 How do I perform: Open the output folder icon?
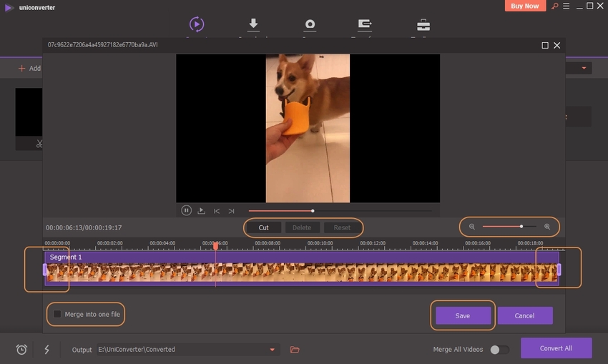[295, 350]
